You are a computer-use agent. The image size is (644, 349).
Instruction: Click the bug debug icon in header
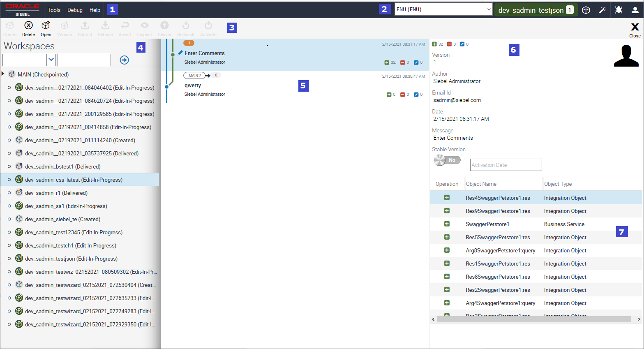click(x=619, y=10)
